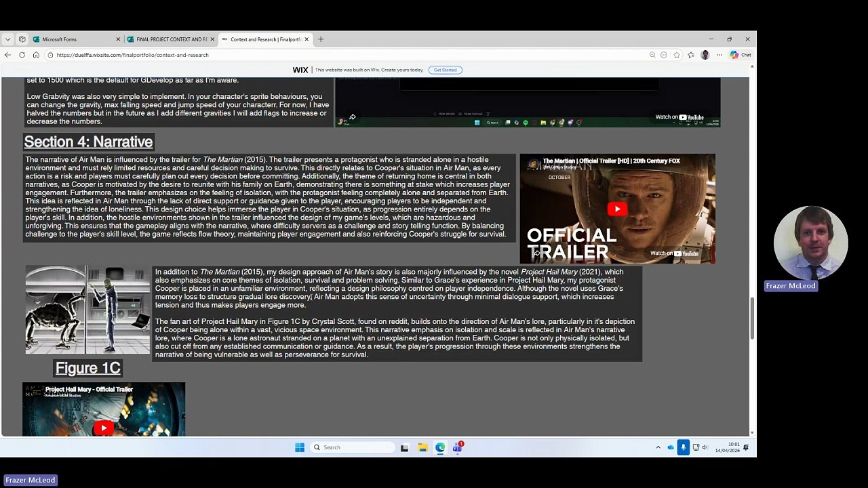The height and width of the screenshot is (488, 868).
Task: Play The Martian official trailer video
Action: (x=617, y=209)
